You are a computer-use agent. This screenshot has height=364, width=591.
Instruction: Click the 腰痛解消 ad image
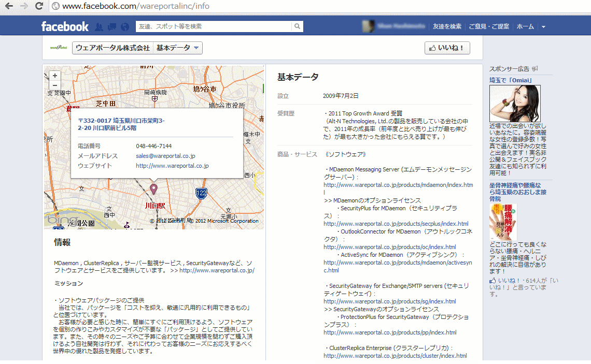[x=503, y=222]
